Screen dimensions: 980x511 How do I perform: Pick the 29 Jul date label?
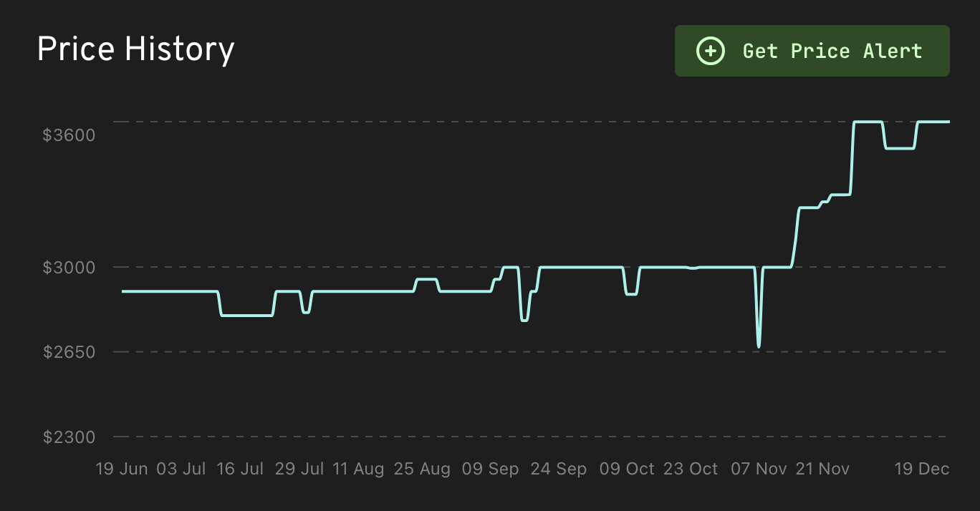click(x=299, y=469)
